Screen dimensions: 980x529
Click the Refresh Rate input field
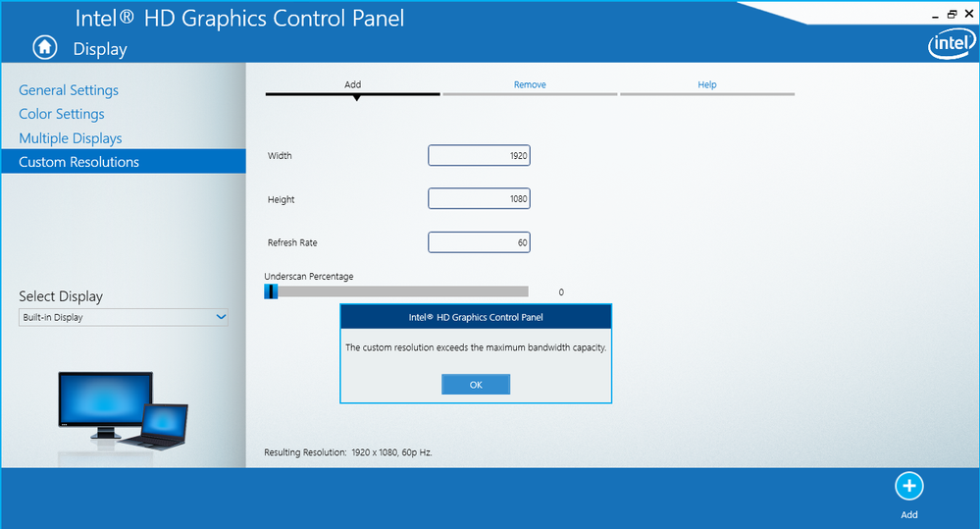click(x=479, y=242)
